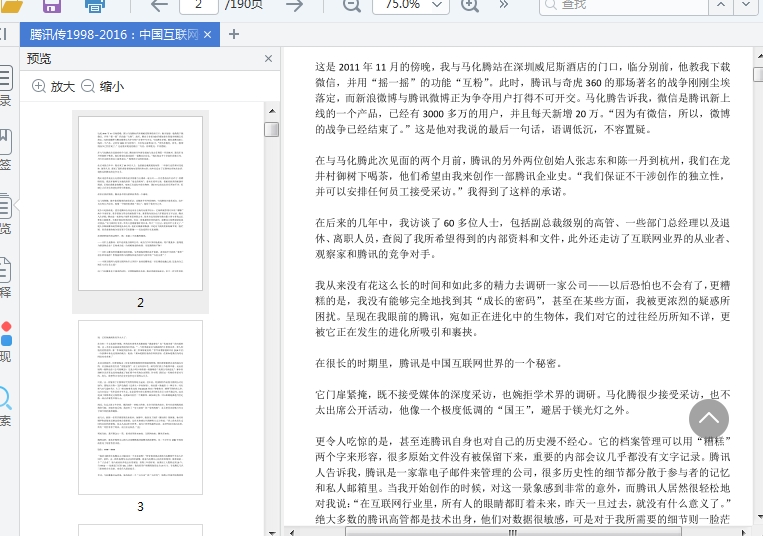Open a file with the folder icon

[11, 5]
